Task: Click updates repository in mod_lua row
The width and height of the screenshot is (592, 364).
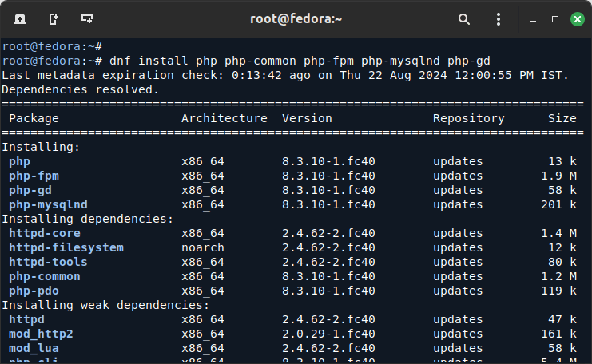Action: pos(458,348)
